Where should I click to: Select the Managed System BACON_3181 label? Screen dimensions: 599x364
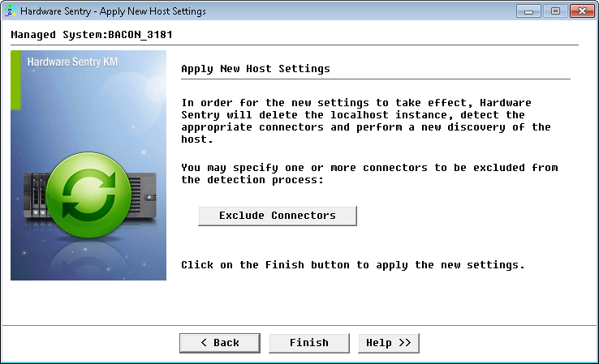click(x=92, y=36)
